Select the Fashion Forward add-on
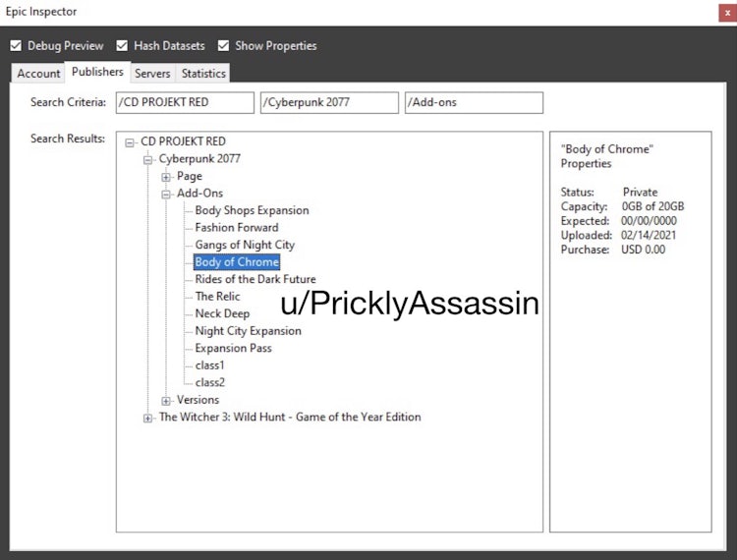The width and height of the screenshot is (737, 560). click(237, 228)
